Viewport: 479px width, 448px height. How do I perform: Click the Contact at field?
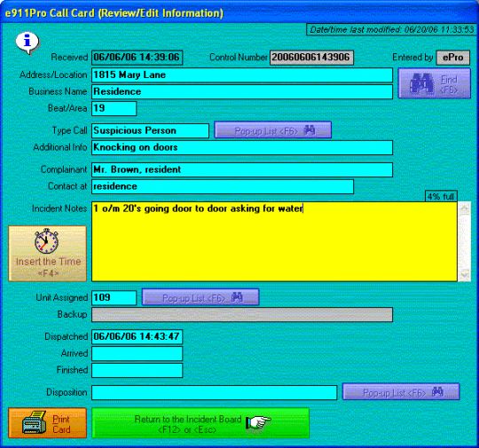point(223,186)
